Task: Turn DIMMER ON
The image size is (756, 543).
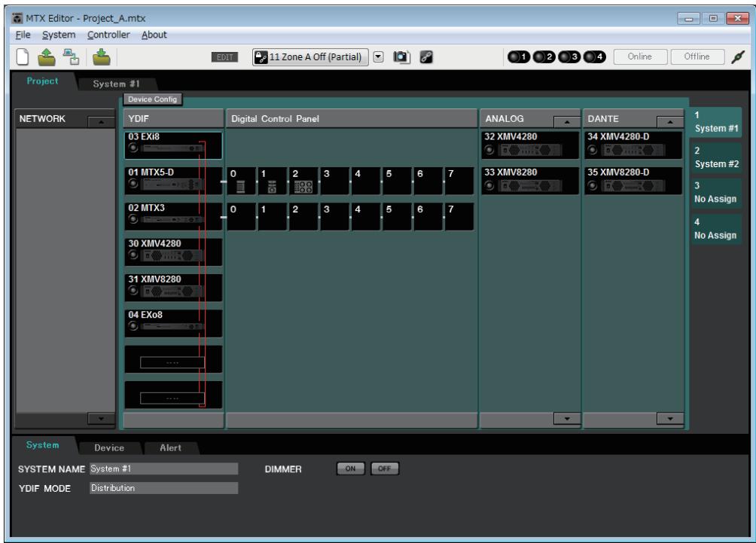Action: pos(351,468)
